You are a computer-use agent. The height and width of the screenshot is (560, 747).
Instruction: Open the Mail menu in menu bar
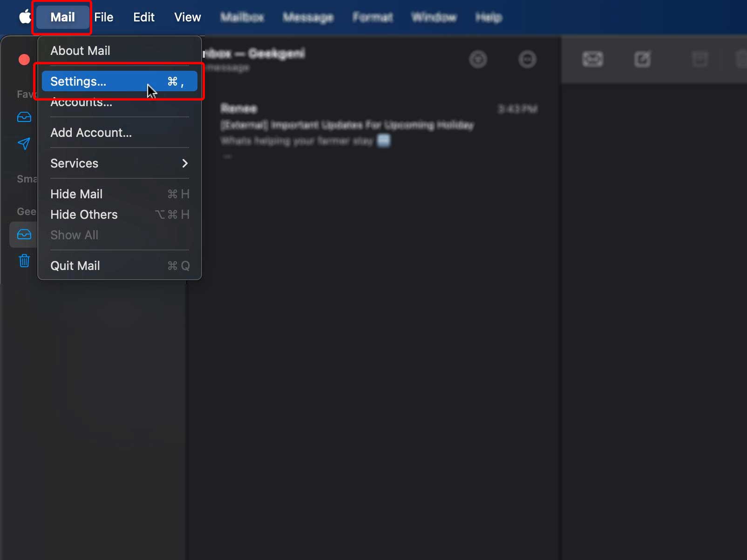click(62, 17)
